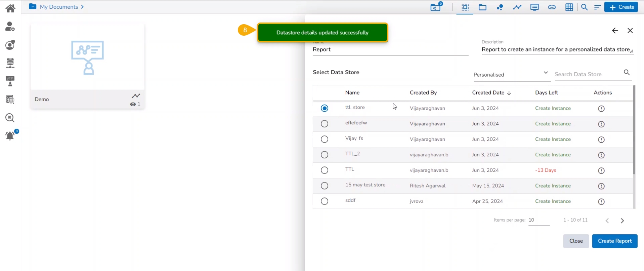Click the user settings icon in sidebar

[x=10, y=26]
